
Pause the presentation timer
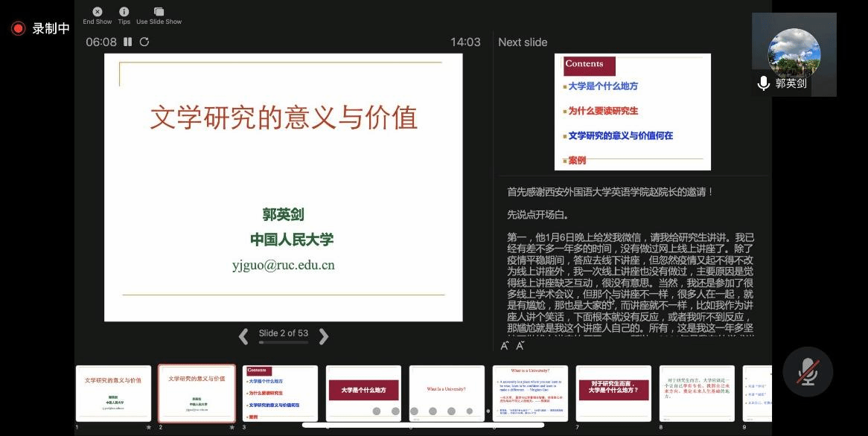[128, 42]
